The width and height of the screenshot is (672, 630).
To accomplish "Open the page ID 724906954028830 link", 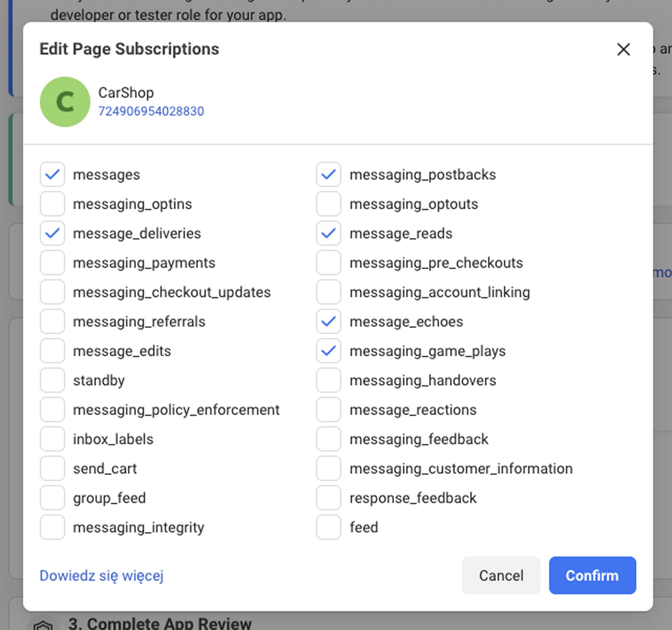I will click(151, 111).
